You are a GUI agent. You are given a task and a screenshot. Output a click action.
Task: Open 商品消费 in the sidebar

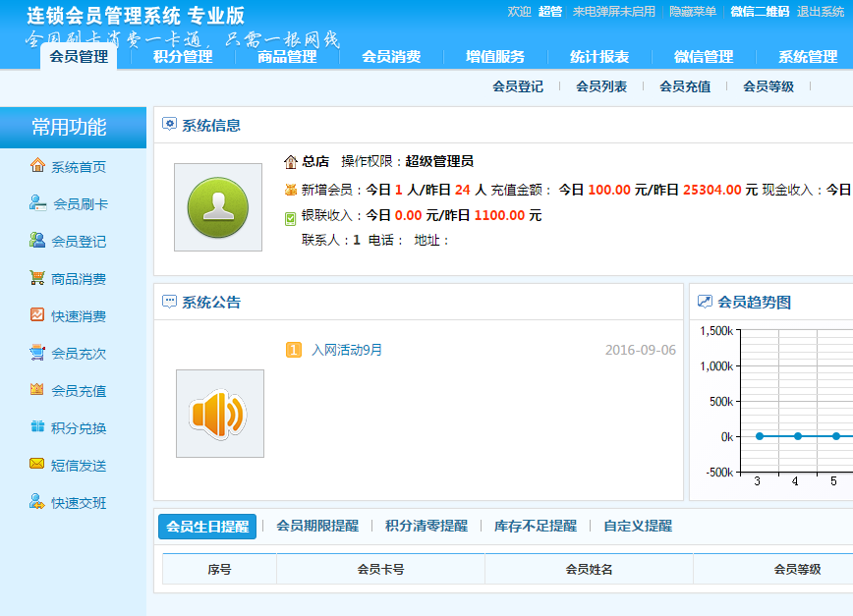79,279
